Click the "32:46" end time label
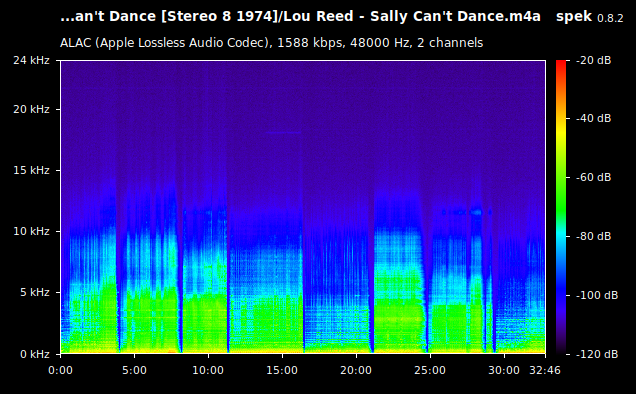The width and height of the screenshot is (636, 394). click(545, 370)
